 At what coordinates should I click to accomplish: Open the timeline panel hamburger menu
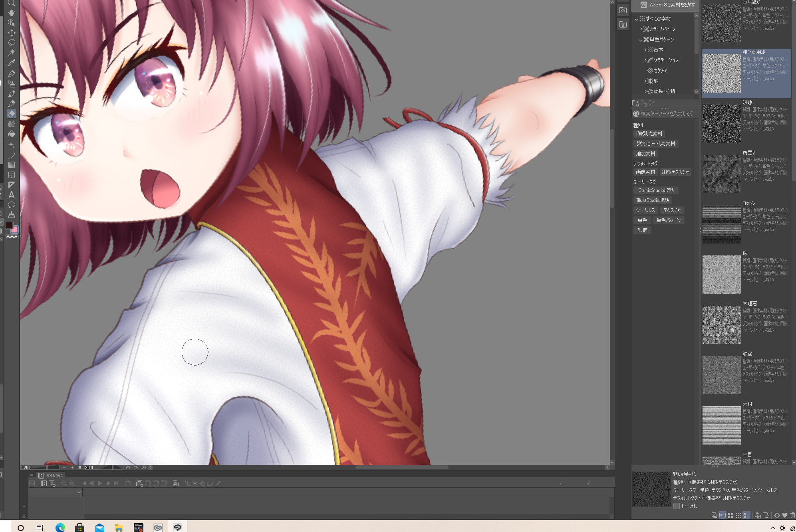[x=32, y=475]
